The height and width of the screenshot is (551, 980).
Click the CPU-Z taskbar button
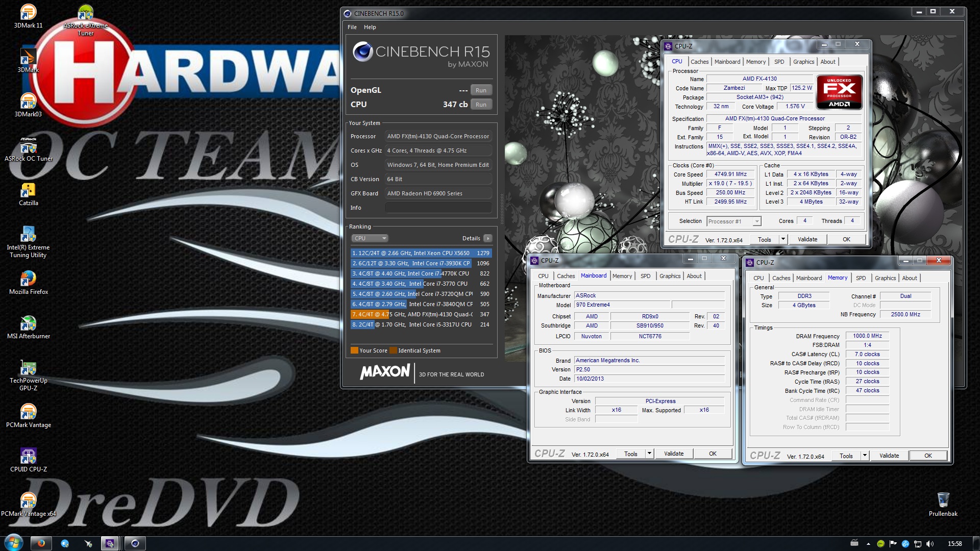pyautogui.click(x=110, y=543)
